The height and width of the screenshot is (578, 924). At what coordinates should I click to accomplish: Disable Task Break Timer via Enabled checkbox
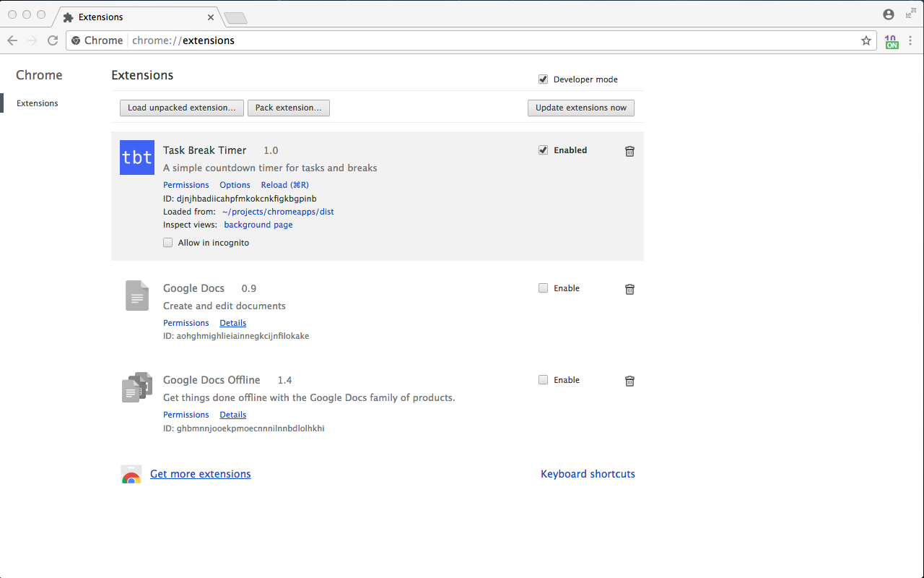point(543,150)
